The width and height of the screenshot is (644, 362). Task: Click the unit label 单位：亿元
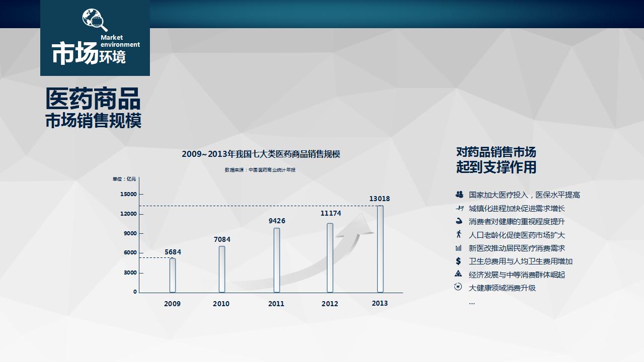pos(124,179)
